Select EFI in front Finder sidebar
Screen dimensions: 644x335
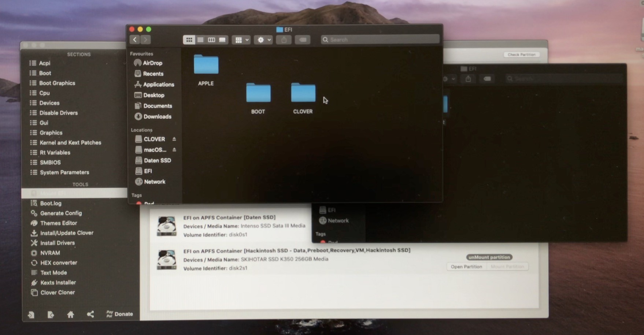(144, 171)
